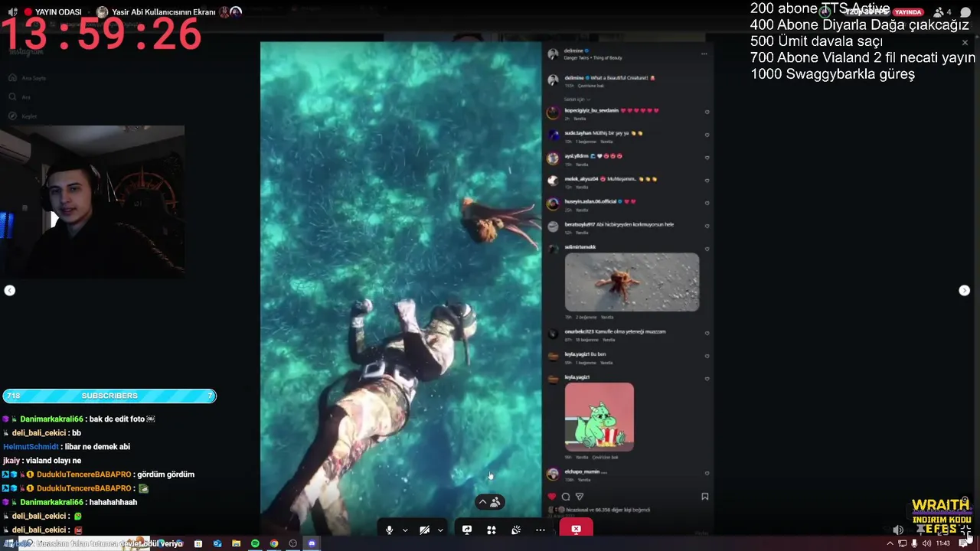
Task: Like the Instagram post with heart icon
Action: (x=552, y=497)
